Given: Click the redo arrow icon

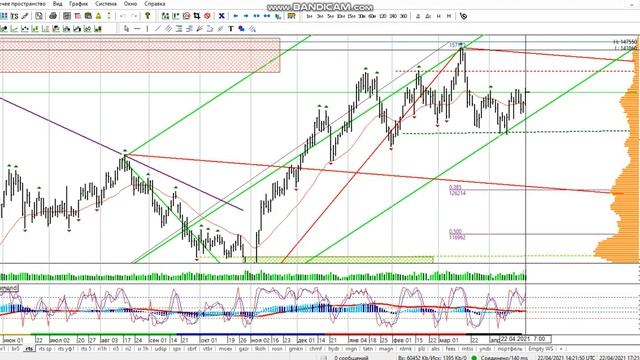Looking at the screenshot, I should pyautogui.click(x=134, y=16).
